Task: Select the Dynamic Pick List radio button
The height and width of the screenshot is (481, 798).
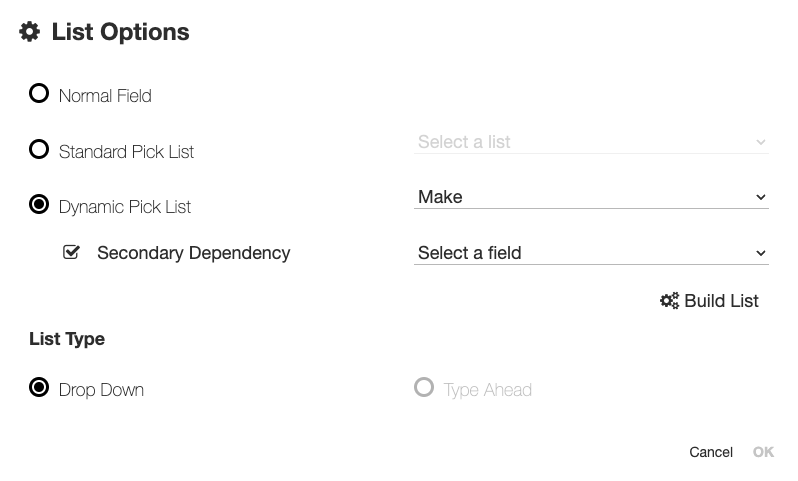Action: pyautogui.click(x=39, y=205)
